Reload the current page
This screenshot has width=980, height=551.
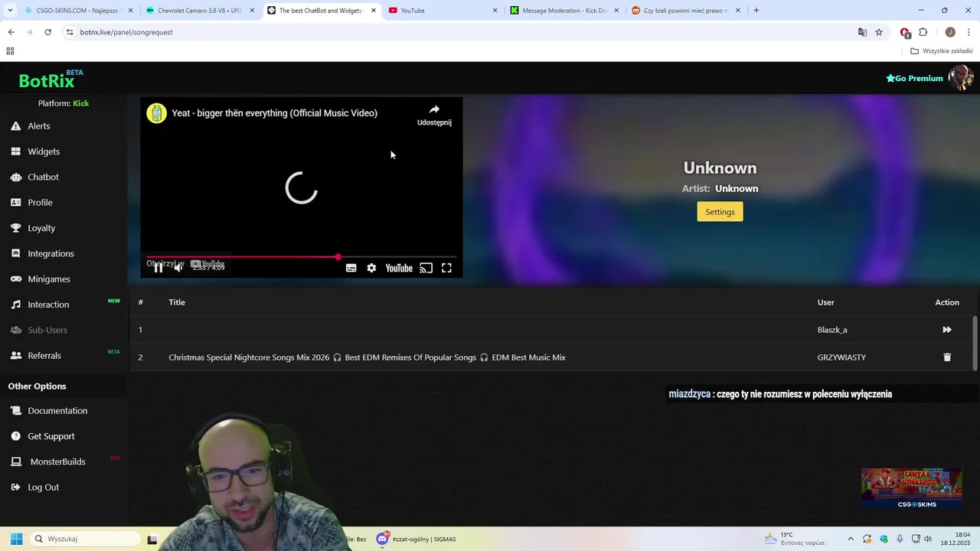(47, 32)
